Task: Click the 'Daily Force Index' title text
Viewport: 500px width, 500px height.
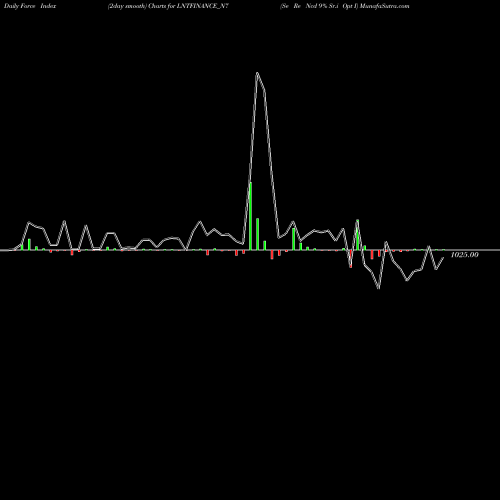Action: (29, 6)
